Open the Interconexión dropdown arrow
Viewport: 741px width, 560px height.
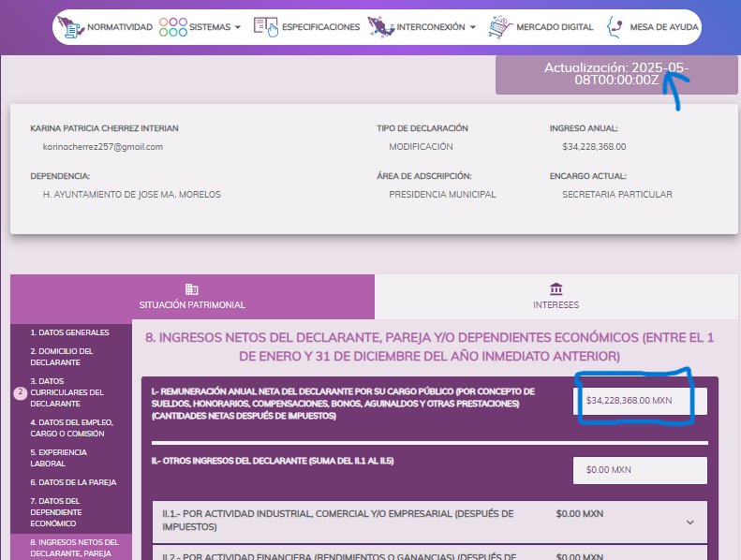pos(473,28)
